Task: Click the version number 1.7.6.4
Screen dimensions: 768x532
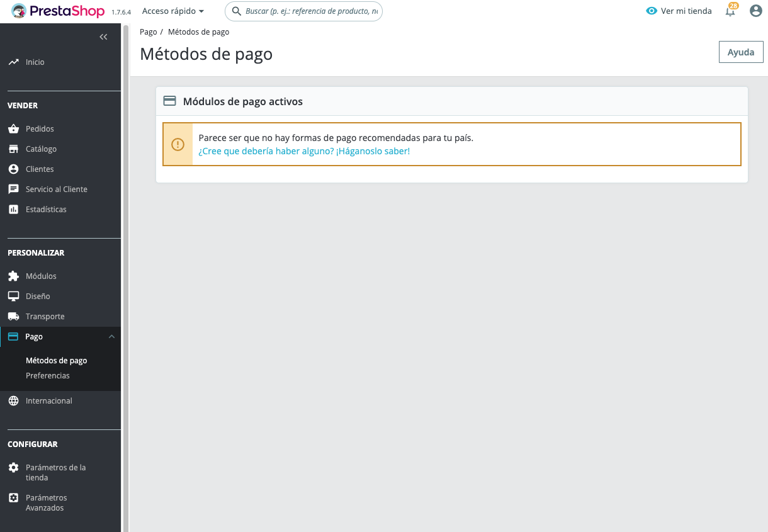Action: point(121,12)
